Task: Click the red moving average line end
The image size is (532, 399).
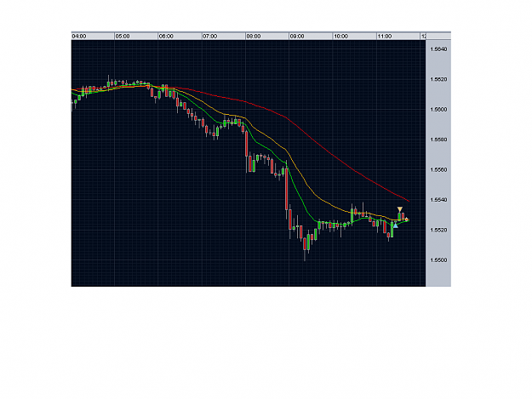Action: tap(409, 201)
